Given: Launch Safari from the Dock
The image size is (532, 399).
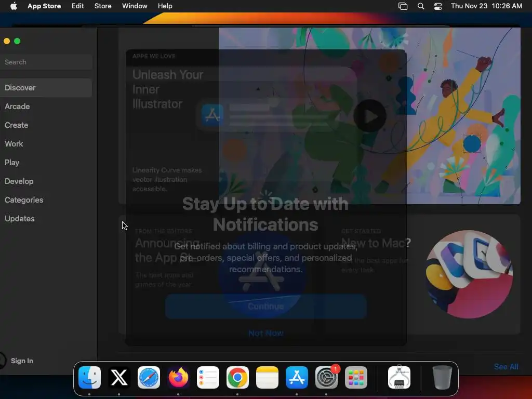Looking at the screenshot, I should [x=149, y=377].
